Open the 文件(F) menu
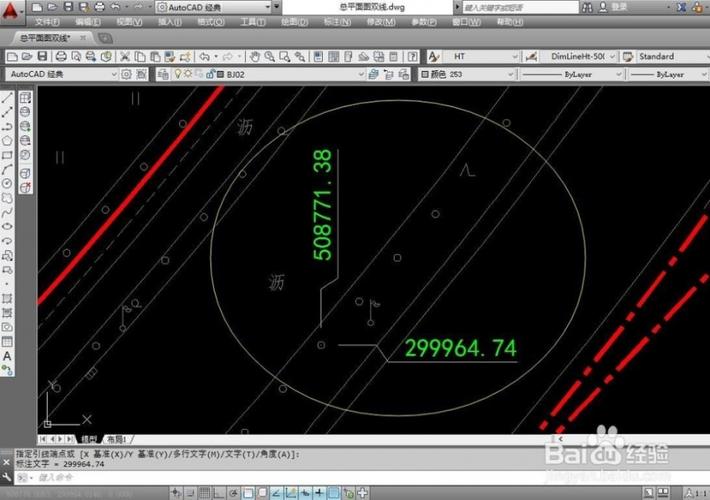Screen dimensions: 710x500 tap(46, 21)
